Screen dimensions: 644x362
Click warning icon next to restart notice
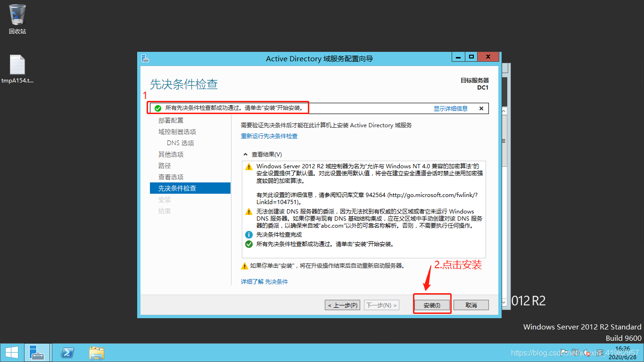244,266
